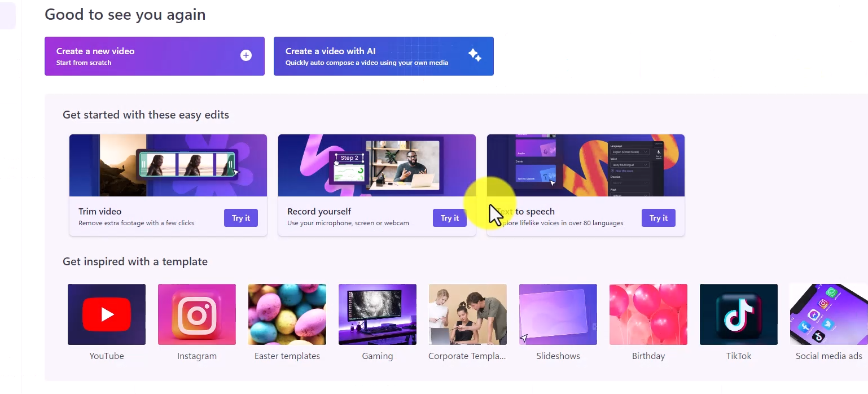Click the Trim video title text

point(100,212)
